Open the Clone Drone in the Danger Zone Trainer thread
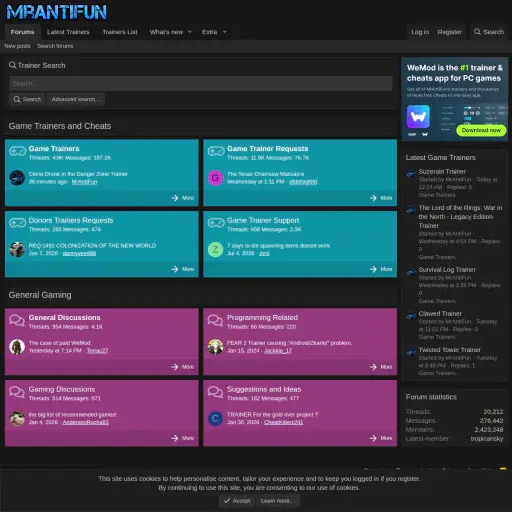Screen dimensions: 512x512 click(x=78, y=174)
